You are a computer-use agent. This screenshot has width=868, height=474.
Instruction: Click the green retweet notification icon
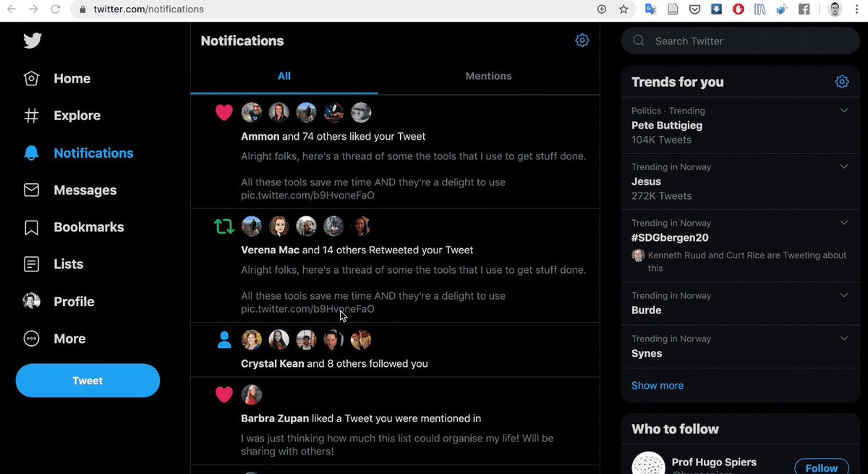[x=224, y=227]
